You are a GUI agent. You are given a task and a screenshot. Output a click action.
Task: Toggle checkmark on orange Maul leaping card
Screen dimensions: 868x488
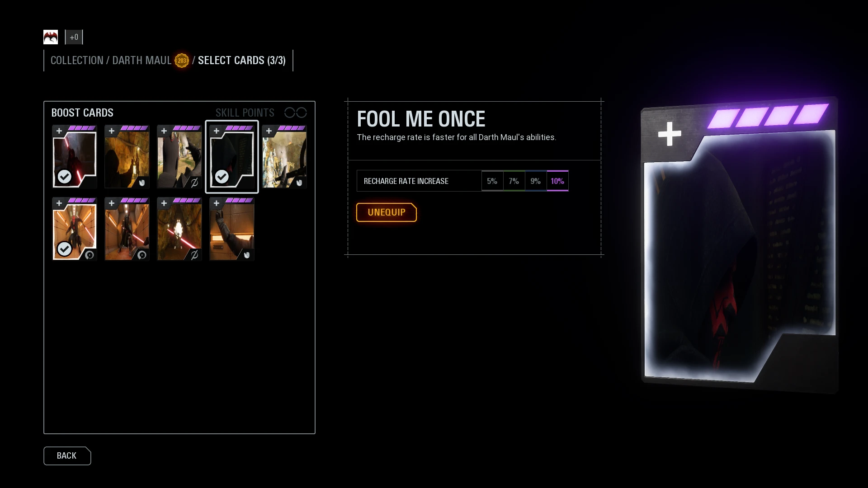tap(65, 249)
